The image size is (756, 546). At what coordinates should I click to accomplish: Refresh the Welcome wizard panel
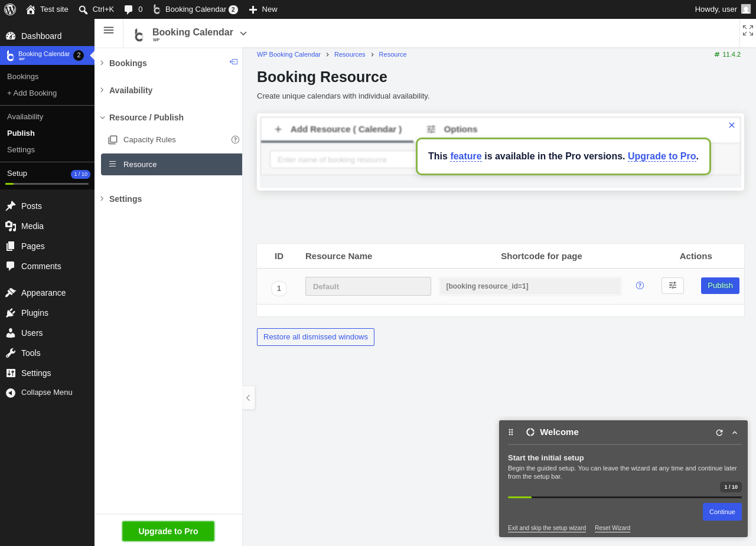(719, 433)
